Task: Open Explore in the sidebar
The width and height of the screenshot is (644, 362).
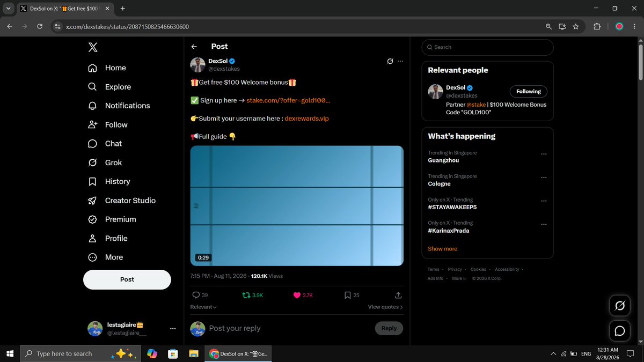Action: coord(109,87)
